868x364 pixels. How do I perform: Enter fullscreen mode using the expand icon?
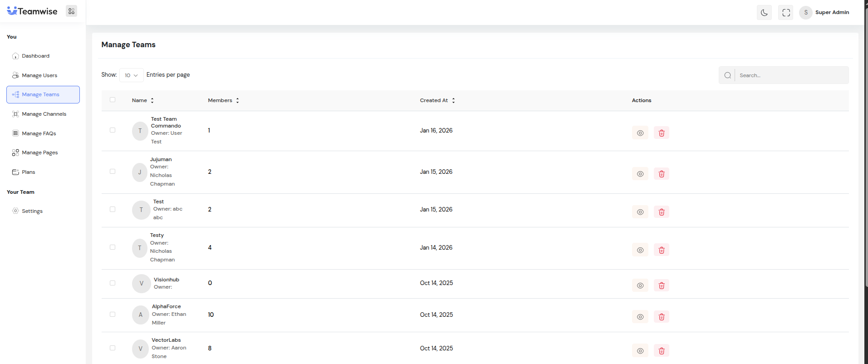point(786,13)
